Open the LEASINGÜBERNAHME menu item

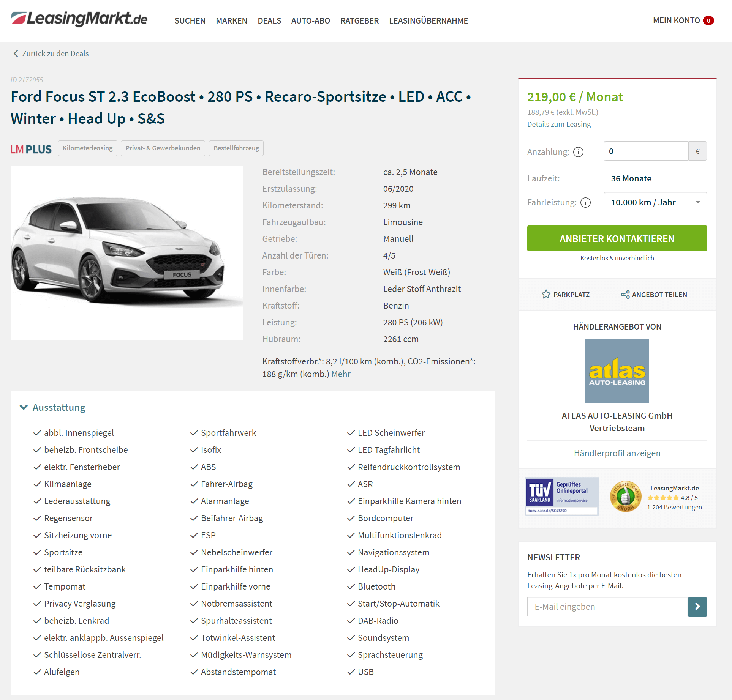428,20
